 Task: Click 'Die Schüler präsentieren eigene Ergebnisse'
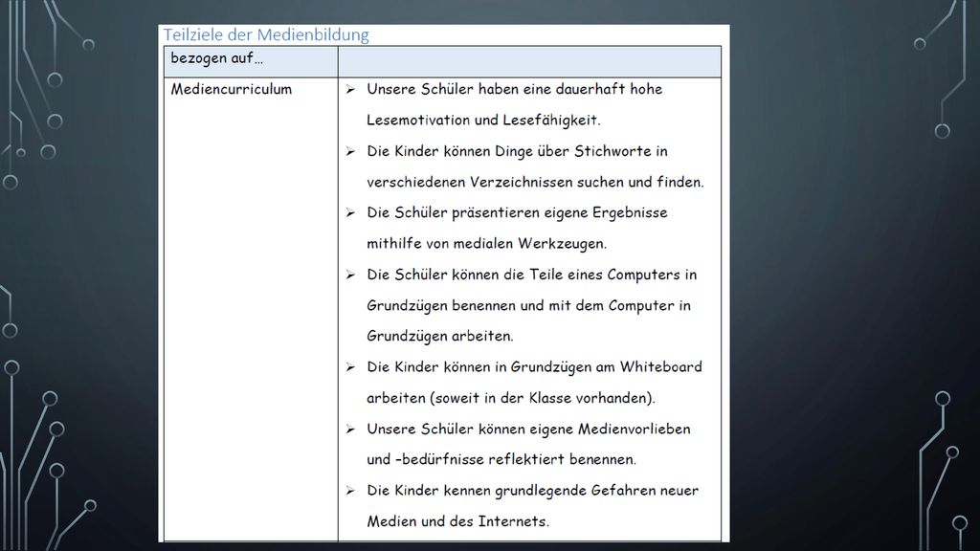(517, 213)
